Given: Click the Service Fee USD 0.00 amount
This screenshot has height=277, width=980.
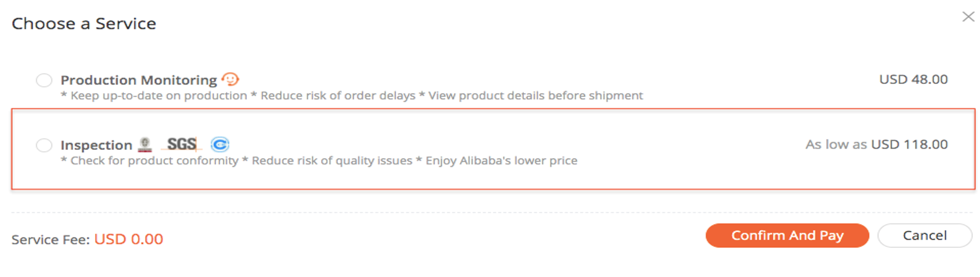Looking at the screenshot, I should click(129, 239).
